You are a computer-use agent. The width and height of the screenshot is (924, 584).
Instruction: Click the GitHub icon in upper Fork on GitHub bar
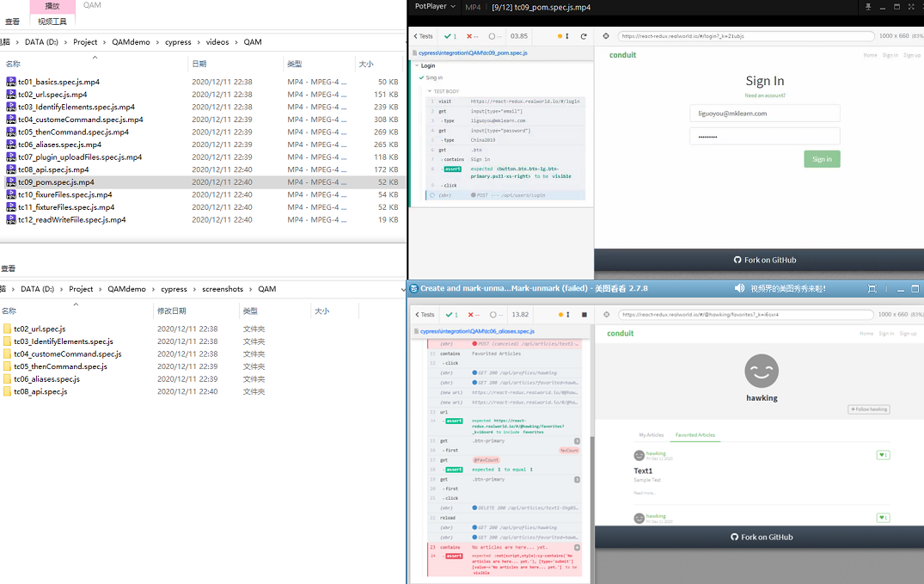(x=737, y=260)
